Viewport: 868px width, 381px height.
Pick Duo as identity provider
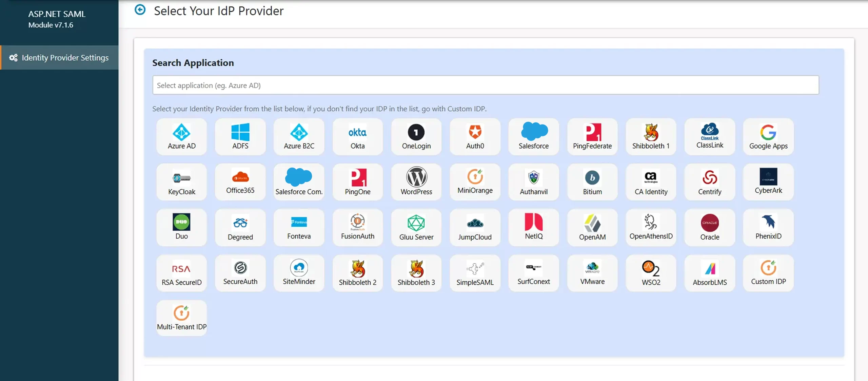click(x=181, y=228)
